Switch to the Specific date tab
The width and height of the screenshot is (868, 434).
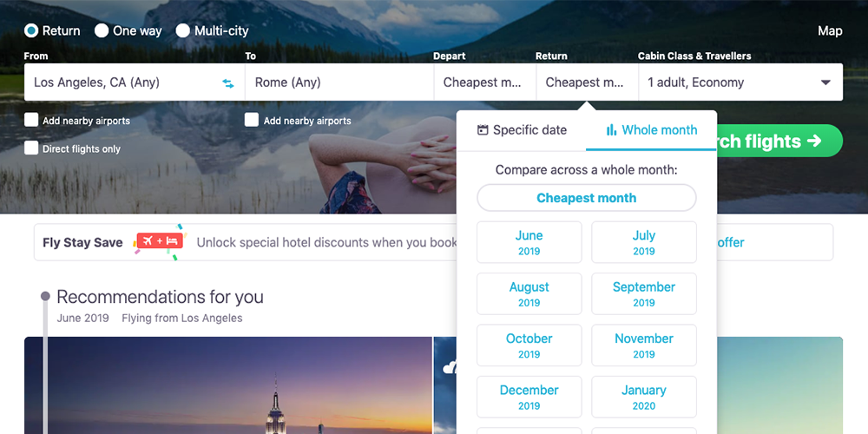point(522,130)
